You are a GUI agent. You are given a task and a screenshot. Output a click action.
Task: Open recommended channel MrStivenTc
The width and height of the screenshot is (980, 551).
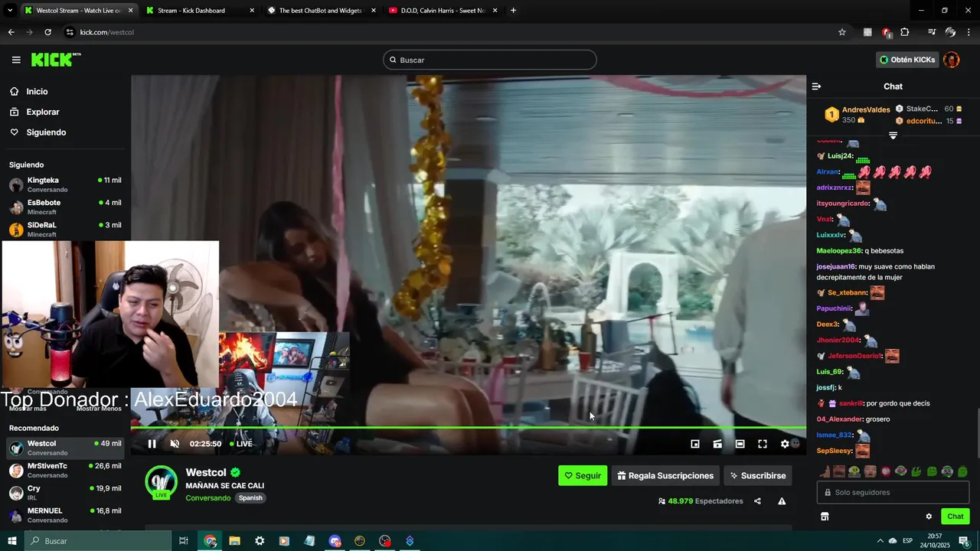tap(65, 470)
